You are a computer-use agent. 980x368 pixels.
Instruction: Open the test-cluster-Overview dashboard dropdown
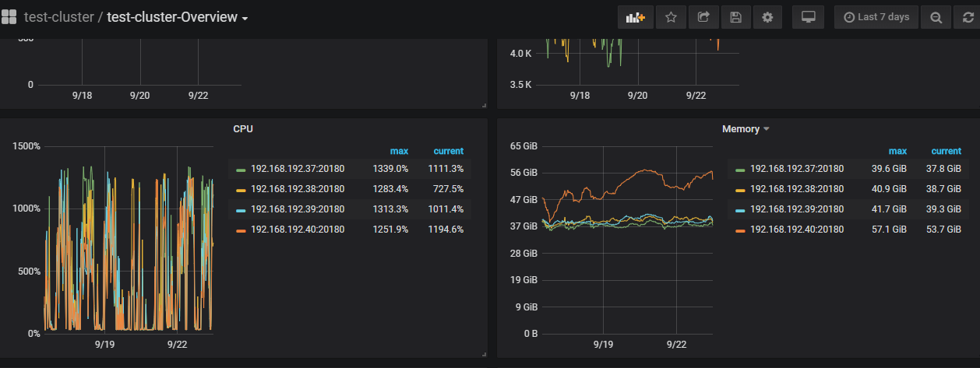point(178,17)
